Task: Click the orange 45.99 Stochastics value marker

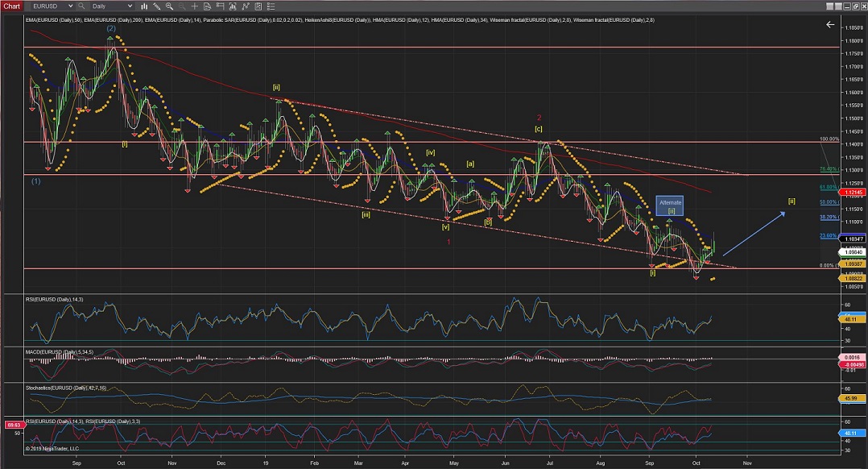Action: pyautogui.click(x=851, y=399)
